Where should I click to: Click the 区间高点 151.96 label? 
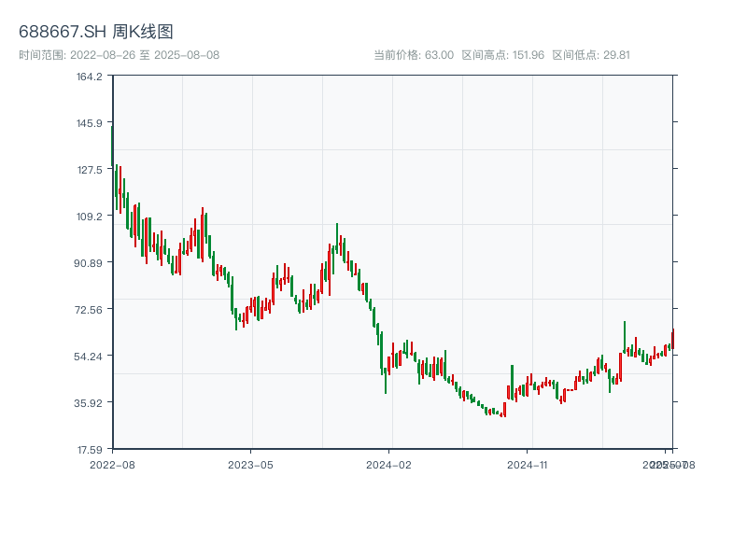pyautogui.click(x=502, y=55)
